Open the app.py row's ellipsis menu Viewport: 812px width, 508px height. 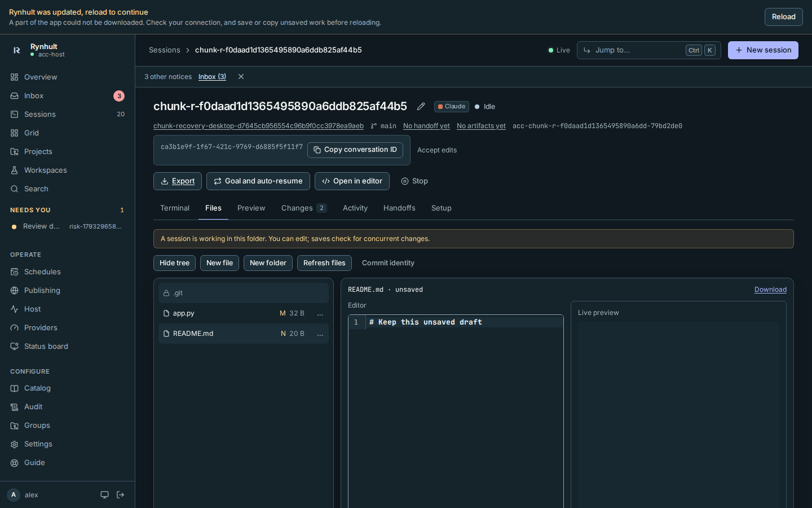pos(320,313)
